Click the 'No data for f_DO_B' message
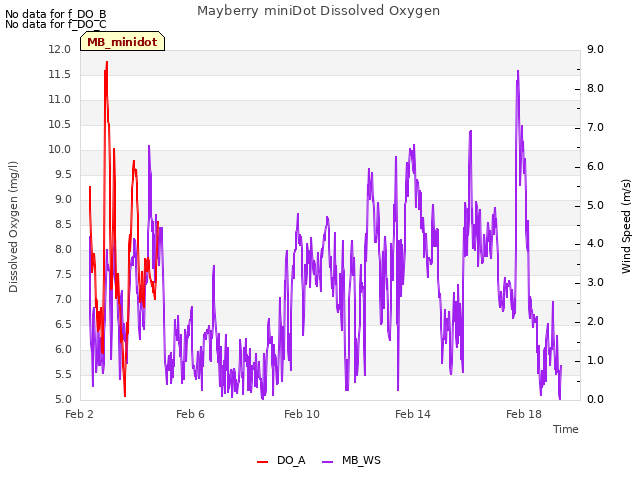640x480 pixels. [x=56, y=14]
